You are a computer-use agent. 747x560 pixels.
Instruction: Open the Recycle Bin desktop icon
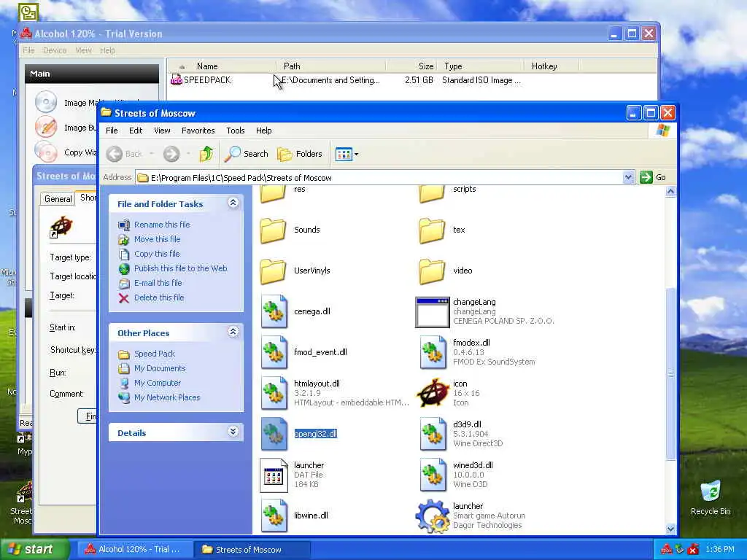pyautogui.click(x=711, y=498)
